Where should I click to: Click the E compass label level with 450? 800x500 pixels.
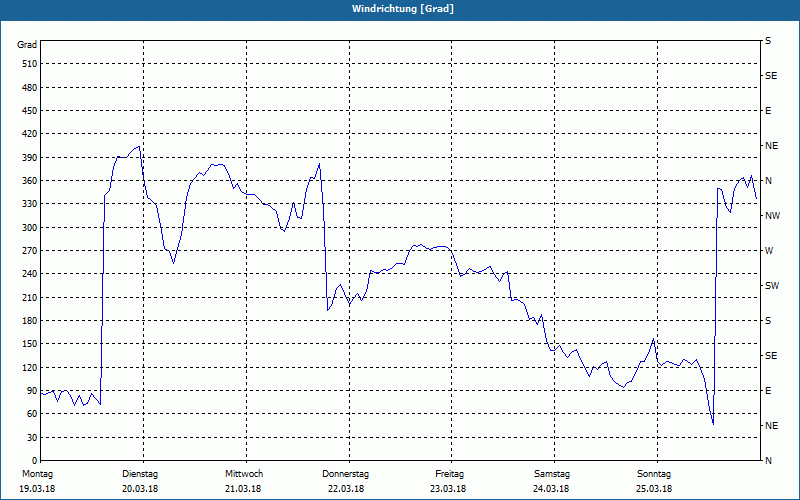click(768, 111)
